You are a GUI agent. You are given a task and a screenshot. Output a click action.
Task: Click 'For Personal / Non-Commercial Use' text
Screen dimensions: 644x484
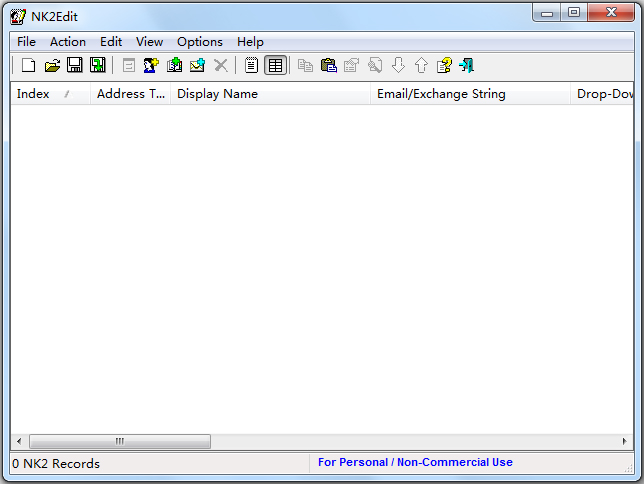coord(415,462)
